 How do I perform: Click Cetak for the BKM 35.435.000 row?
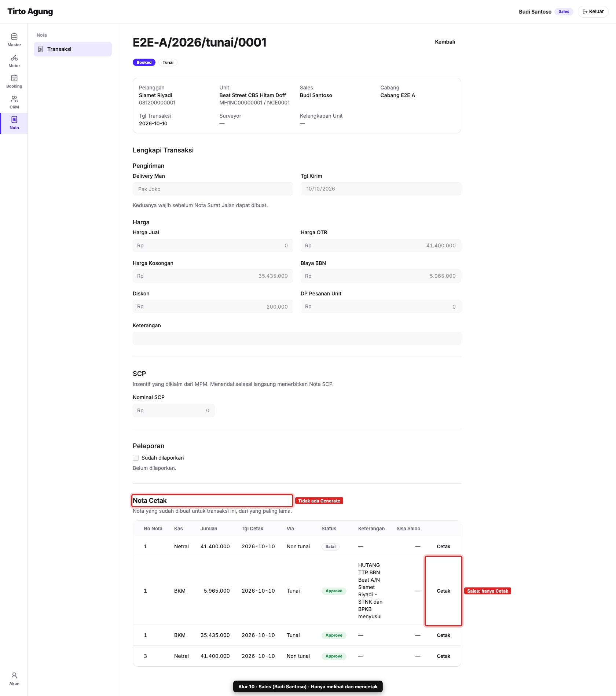pos(443,635)
